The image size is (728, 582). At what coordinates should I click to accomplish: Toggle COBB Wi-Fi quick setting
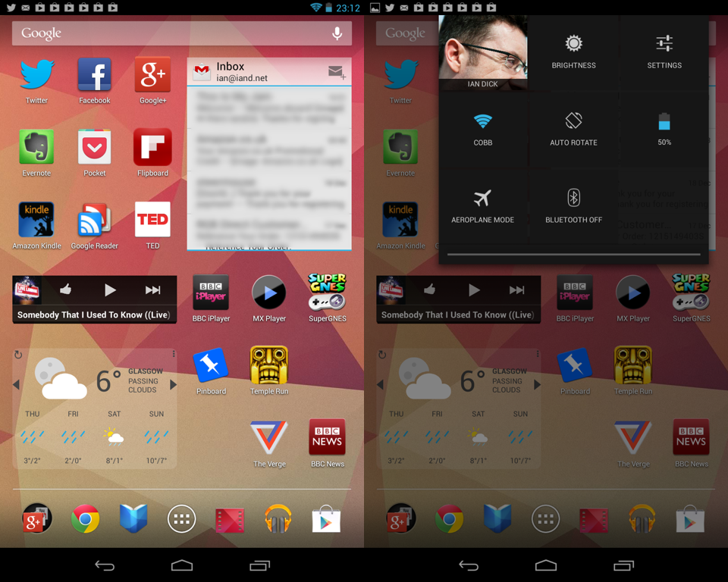[483, 130]
